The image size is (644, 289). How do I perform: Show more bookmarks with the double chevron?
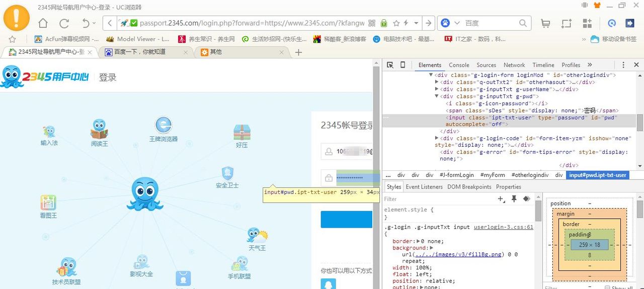coord(584,39)
